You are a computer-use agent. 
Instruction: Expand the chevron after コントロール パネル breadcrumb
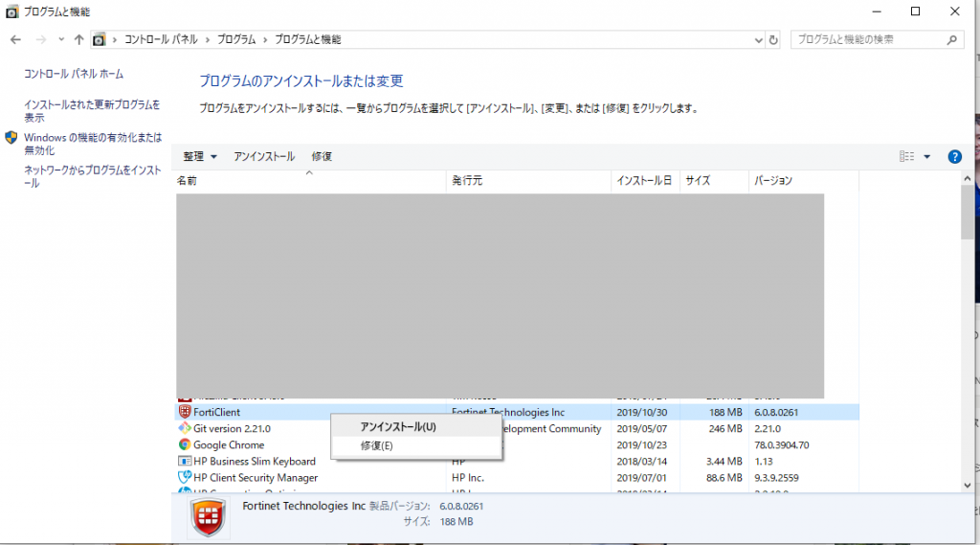pyautogui.click(x=207, y=39)
